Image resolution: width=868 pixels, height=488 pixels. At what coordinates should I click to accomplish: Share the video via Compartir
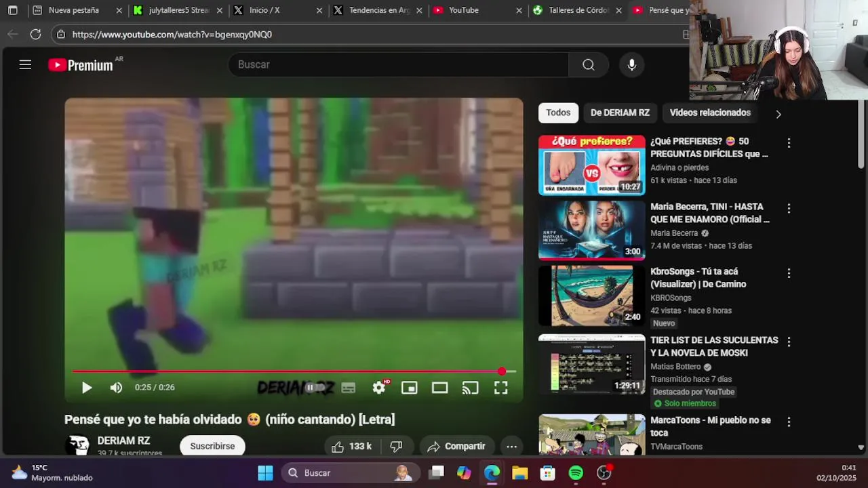point(456,446)
